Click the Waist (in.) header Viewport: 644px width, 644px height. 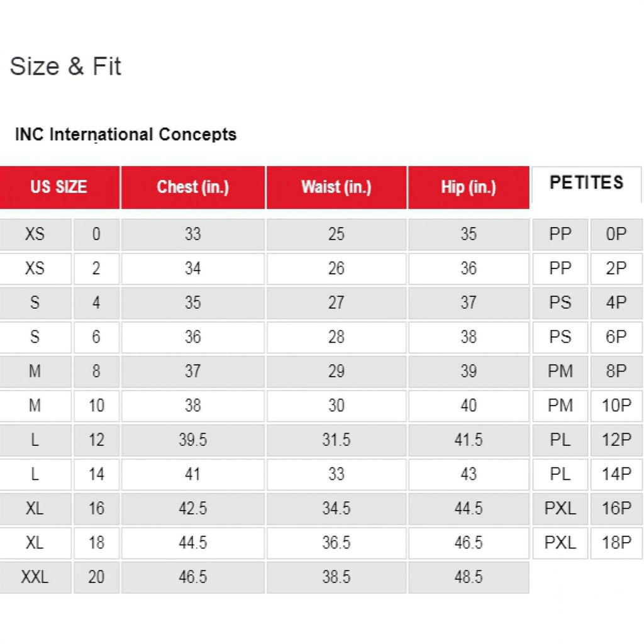coord(336,187)
